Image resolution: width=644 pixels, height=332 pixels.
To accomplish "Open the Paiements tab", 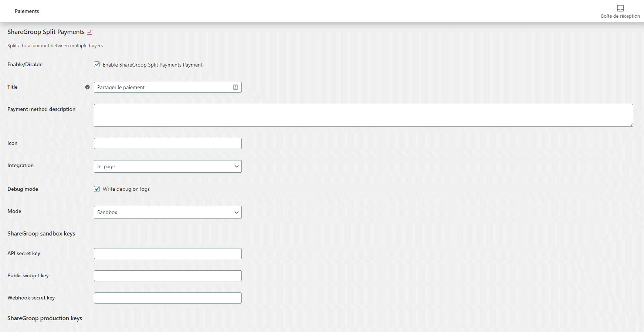I will [27, 11].
